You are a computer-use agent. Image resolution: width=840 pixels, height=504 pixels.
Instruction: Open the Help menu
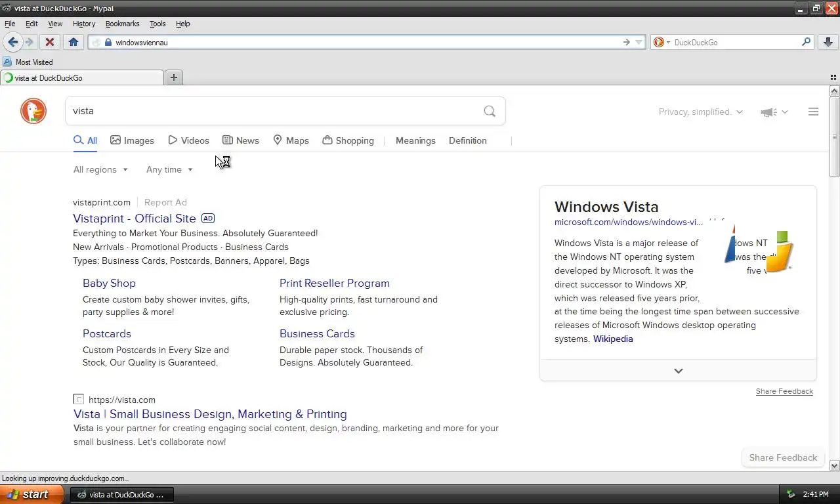pos(183,24)
